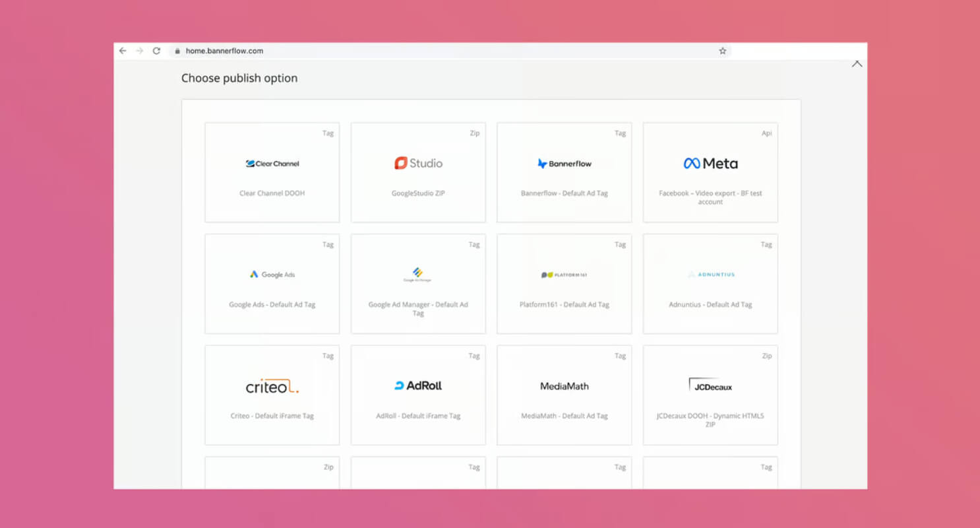
Task: Choose the Clear Channel DOOH label
Action: click(x=272, y=193)
